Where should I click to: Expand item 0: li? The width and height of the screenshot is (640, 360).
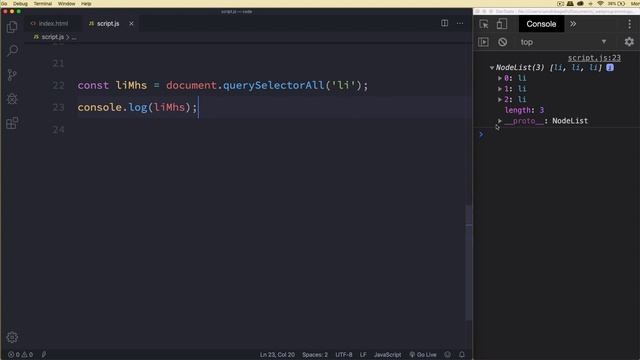point(500,78)
